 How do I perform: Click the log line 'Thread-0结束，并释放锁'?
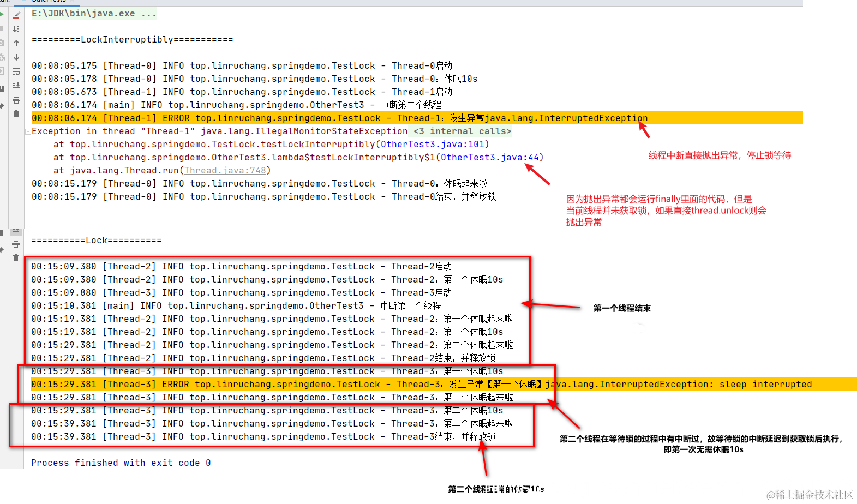264,197
